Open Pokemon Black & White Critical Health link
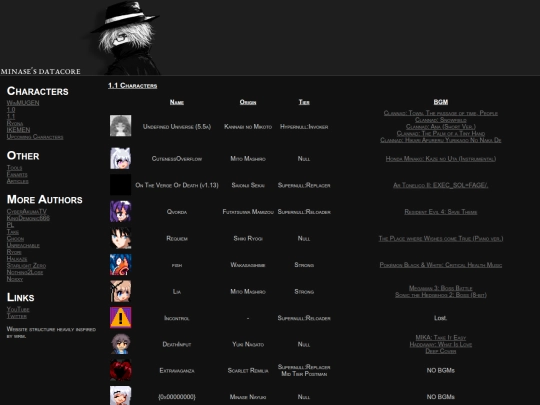Viewport: 540px width, 405px height. [x=441, y=265]
